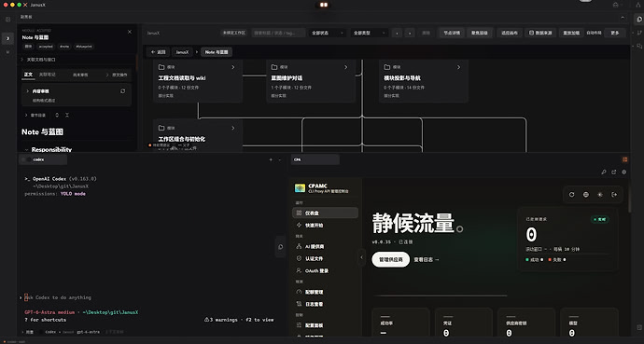The width and height of the screenshot is (644, 344).
Task: Click the folder icon on 模块投影与导航
Action: tap(387, 67)
